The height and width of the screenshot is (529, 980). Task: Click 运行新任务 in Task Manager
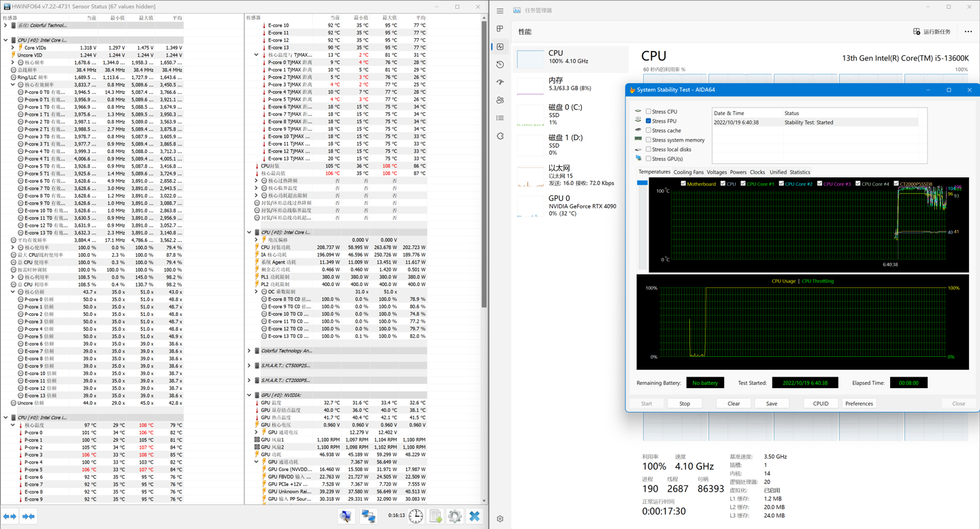(932, 31)
